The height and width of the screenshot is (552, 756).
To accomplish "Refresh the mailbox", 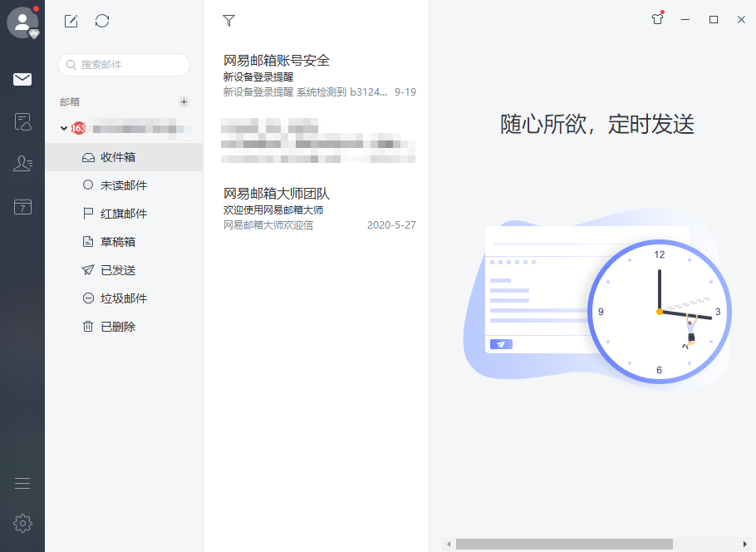I will coord(102,21).
